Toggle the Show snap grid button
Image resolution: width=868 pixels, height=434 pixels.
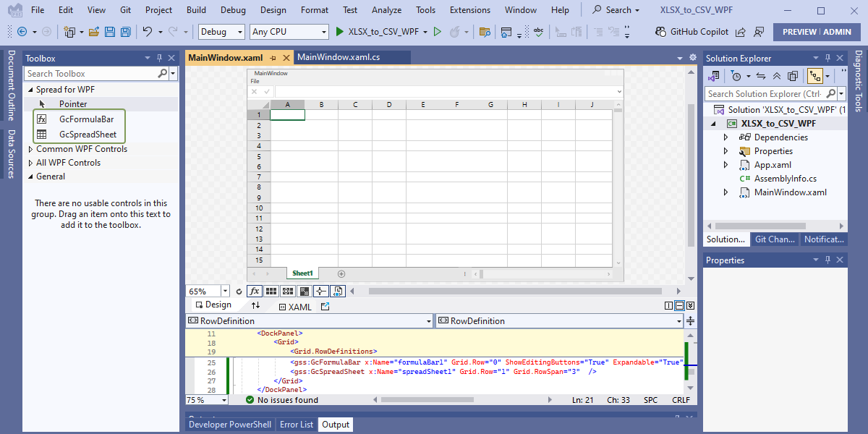pyautogui.click(x=271, y=291)
